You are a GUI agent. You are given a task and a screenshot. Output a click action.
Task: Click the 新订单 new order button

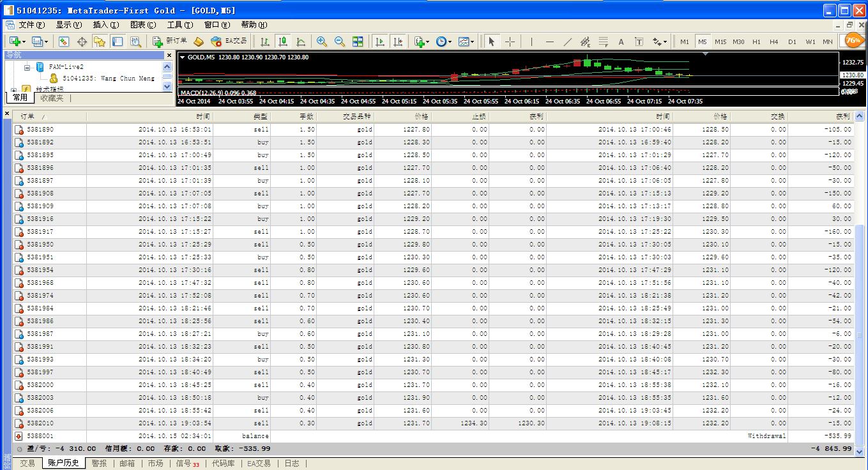(x=170, y=42)
